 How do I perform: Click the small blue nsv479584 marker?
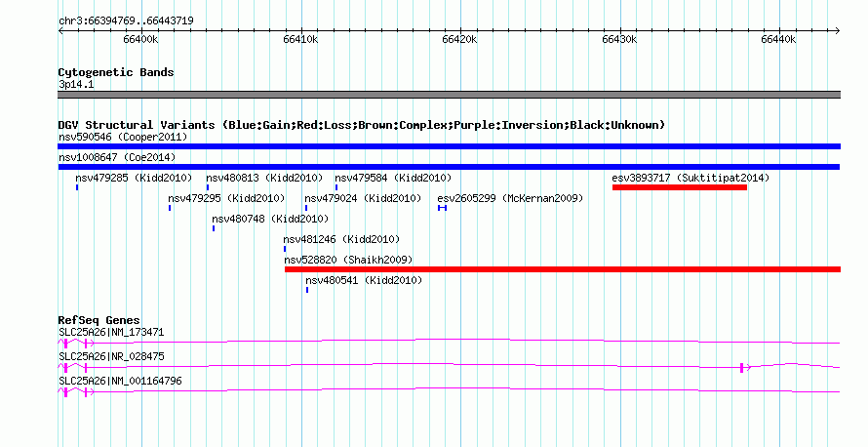(336, 187)
